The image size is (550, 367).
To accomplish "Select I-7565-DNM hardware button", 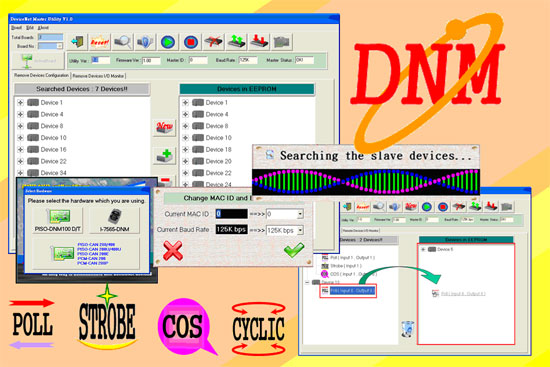I will click(115, 220).
